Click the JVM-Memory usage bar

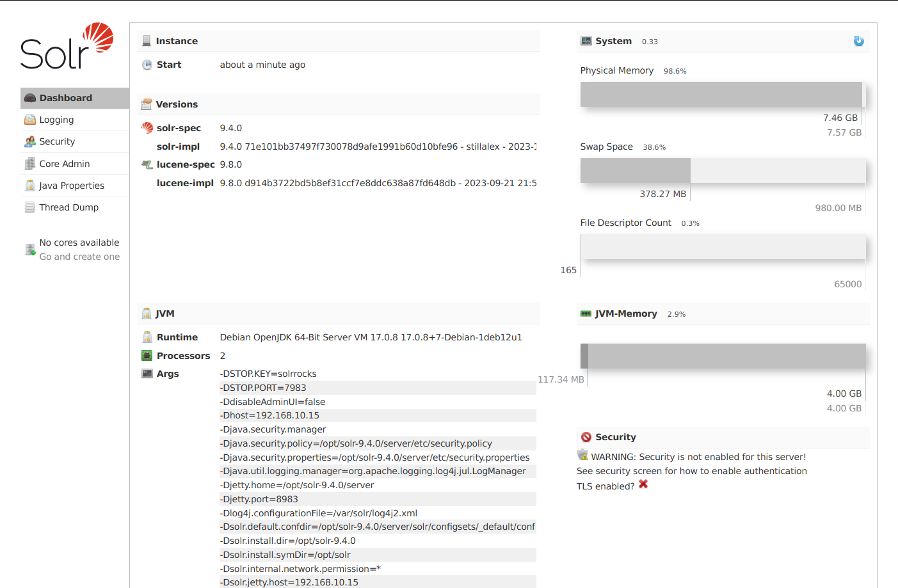point(723,356)
